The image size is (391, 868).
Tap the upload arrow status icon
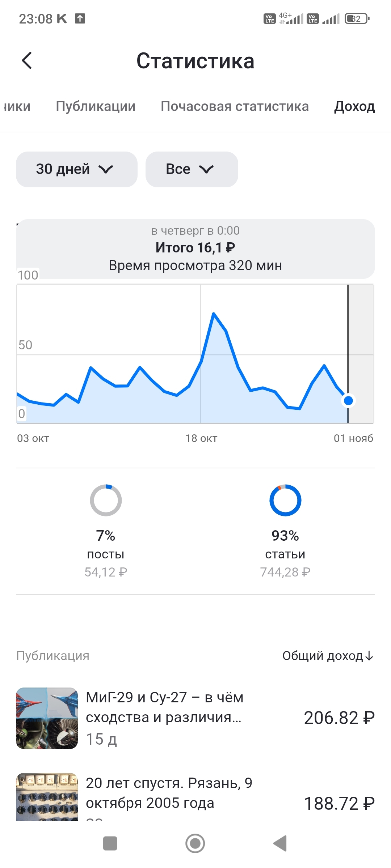coord(80,18)
